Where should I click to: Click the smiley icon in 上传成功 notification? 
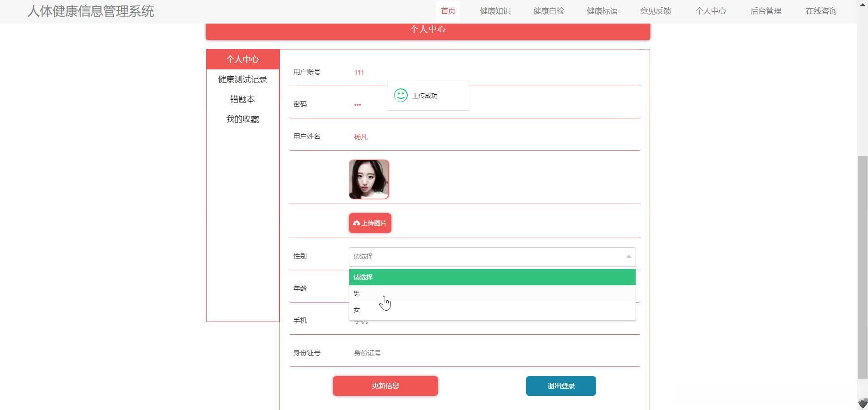pyautogui.click(x=400, y=95)
